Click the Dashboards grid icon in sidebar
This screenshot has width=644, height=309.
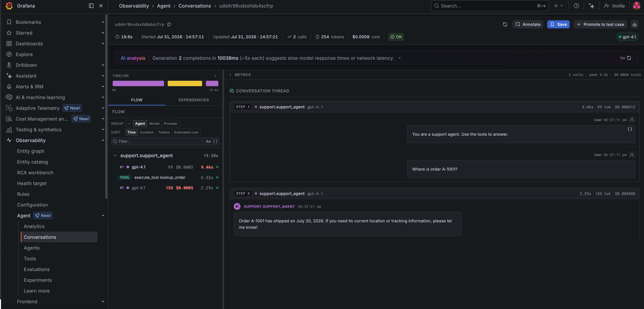pos(9,43)
